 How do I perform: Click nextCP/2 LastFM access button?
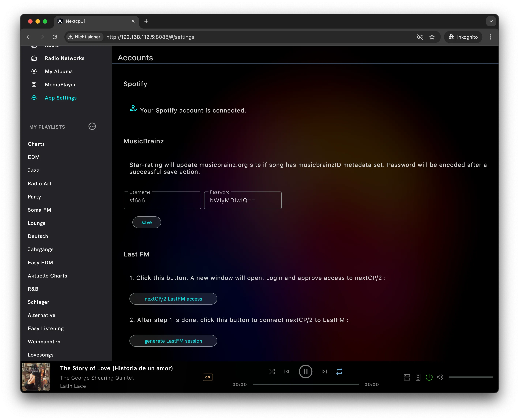[173, 299]
